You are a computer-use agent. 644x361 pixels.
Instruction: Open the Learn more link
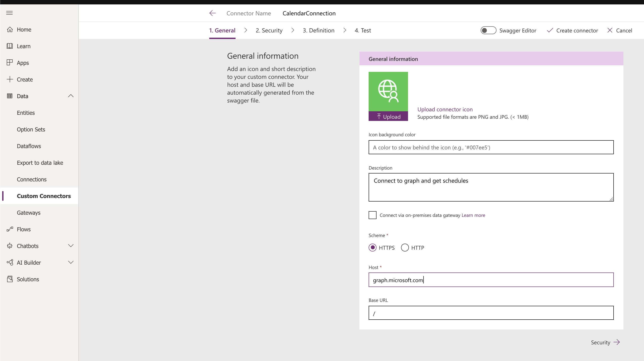473,215
